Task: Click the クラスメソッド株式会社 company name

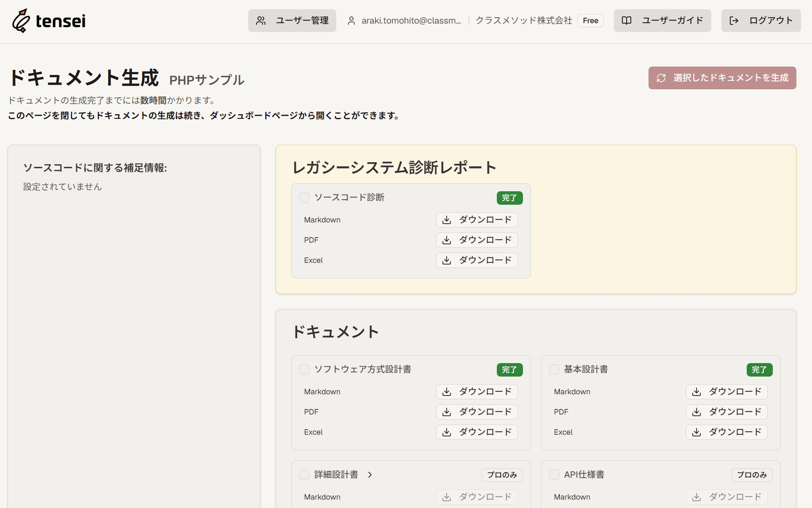Action: 524,21
